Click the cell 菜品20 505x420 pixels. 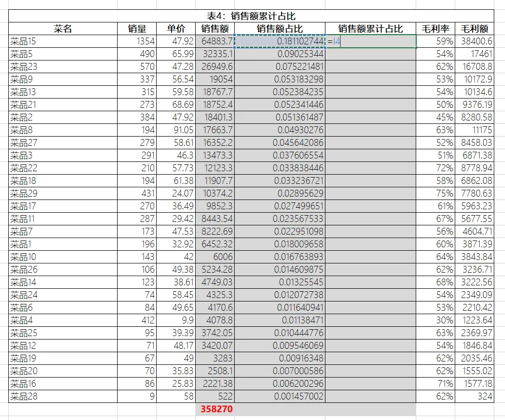click(63, 371)
